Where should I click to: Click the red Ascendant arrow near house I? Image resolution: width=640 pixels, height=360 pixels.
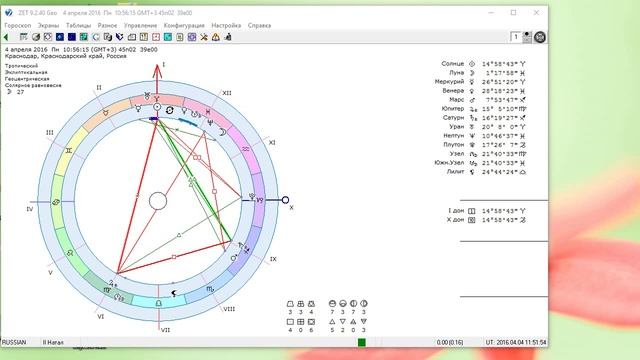157,78
